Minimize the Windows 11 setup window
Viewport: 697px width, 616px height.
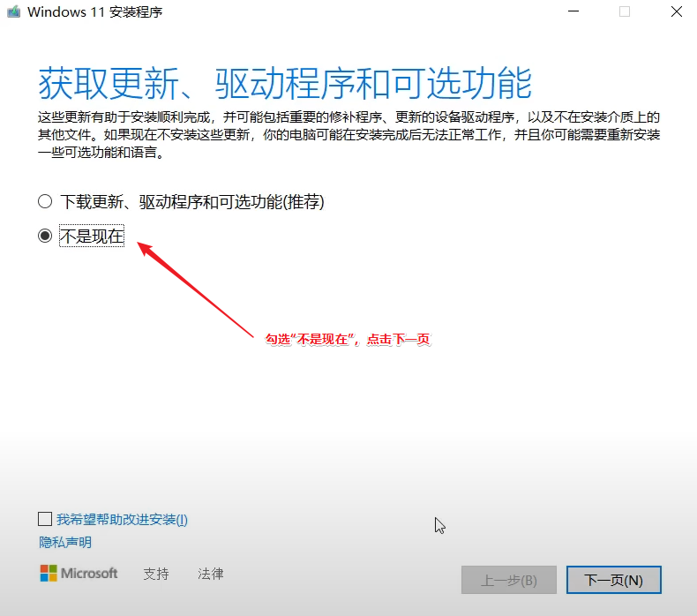pos(575,12)
